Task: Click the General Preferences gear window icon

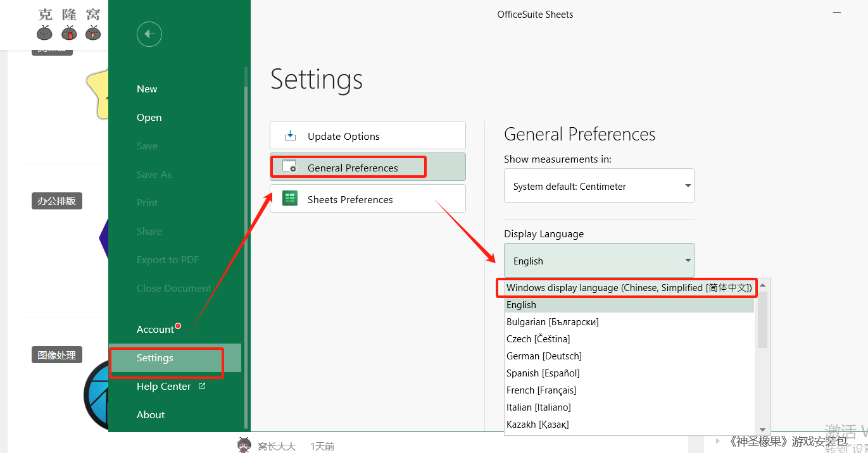Action: click(x=290, y=167)
